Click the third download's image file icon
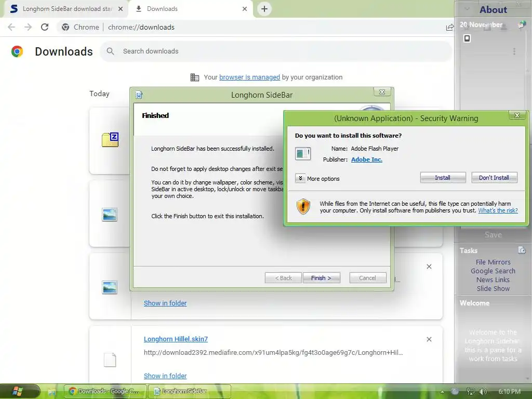This screenshot has height=399, width=532. [x=110, y=287]
